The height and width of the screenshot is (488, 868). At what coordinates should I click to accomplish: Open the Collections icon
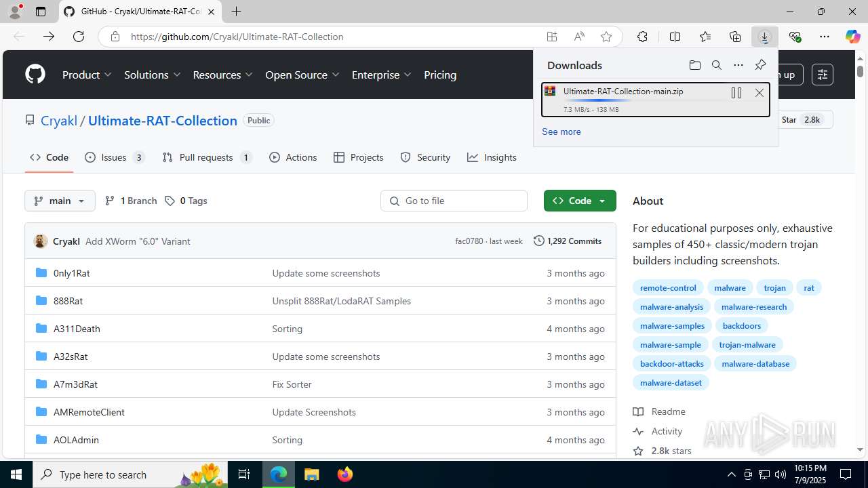735,37
